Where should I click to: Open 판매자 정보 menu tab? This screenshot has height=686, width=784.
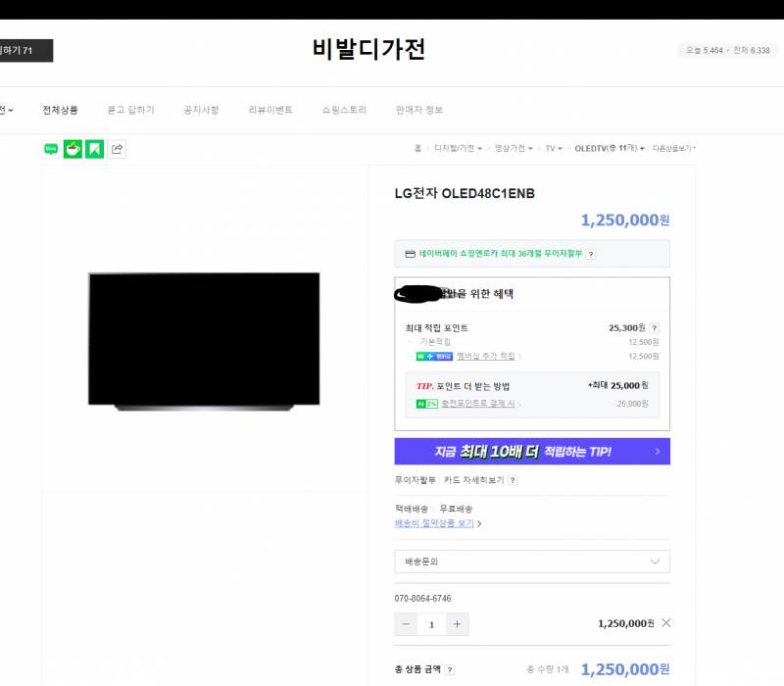click(x=419, y=110)
